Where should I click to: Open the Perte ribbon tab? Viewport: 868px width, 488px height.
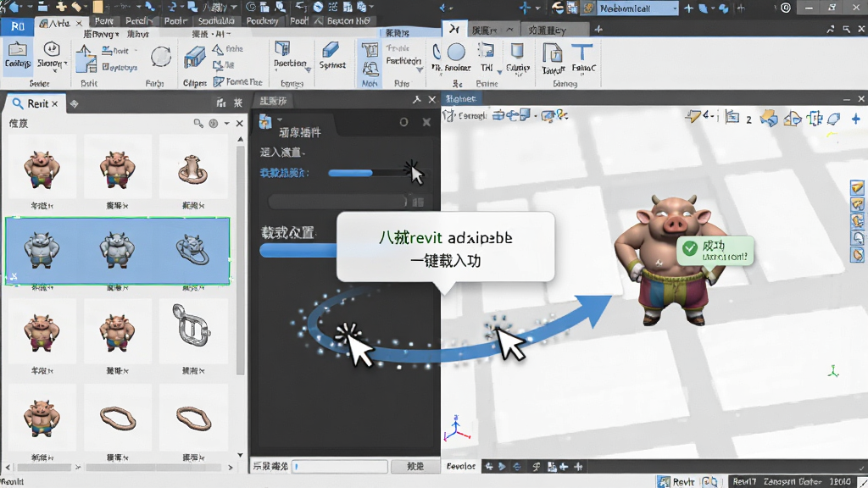(x=103, y=21)
